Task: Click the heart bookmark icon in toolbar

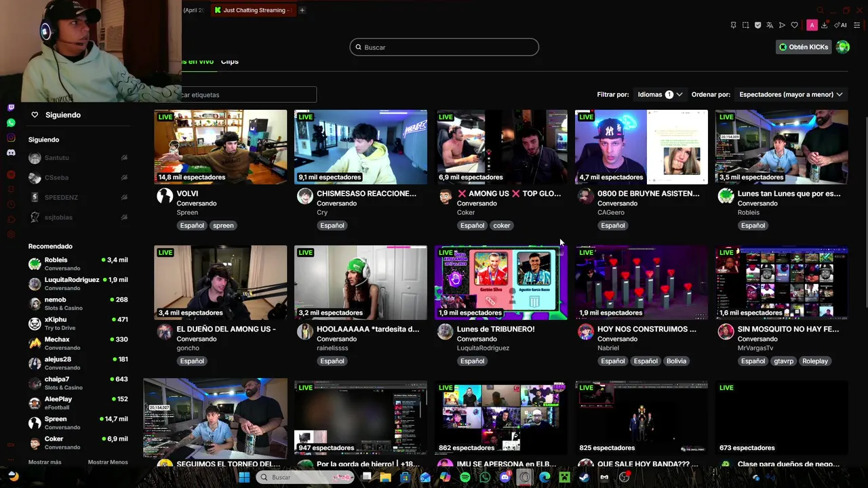Action: pyautogui.click(x=794, y=25)
